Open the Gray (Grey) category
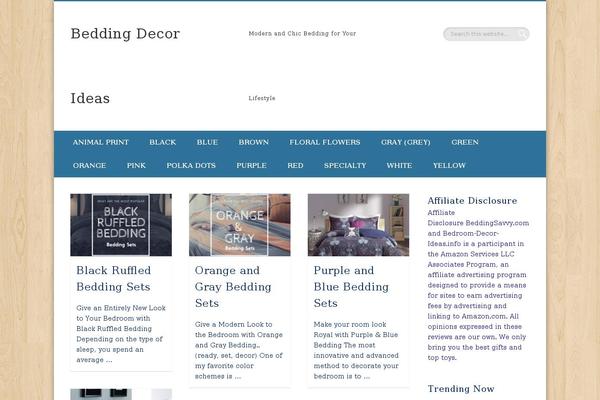600x400 pixels. point(406,142)
